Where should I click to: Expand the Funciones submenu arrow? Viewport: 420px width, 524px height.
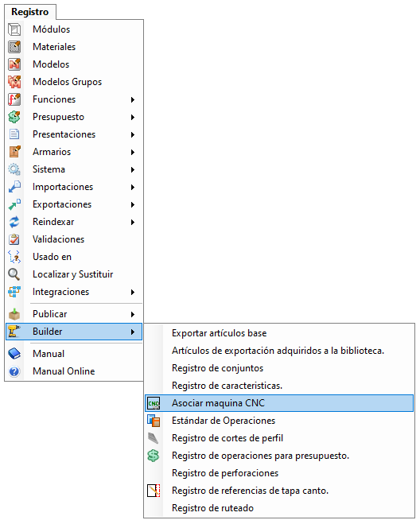[133, 99]
